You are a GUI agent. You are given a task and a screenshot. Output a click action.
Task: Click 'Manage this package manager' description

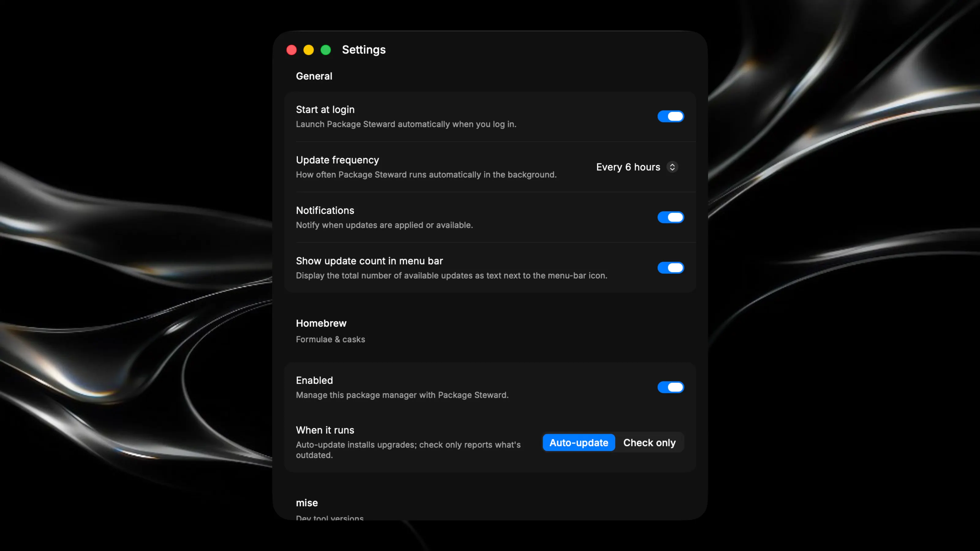[402, 395]
